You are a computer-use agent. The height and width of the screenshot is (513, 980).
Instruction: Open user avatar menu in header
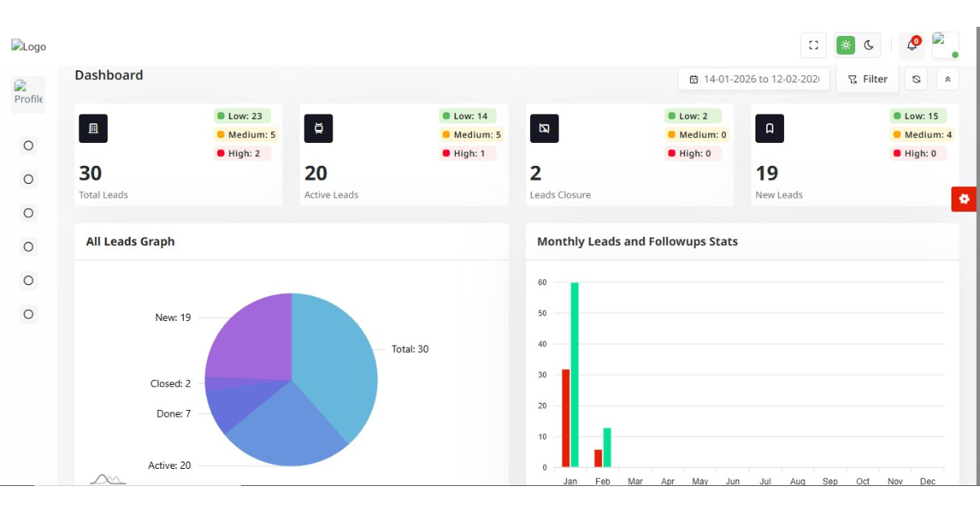tap(946, 46)
